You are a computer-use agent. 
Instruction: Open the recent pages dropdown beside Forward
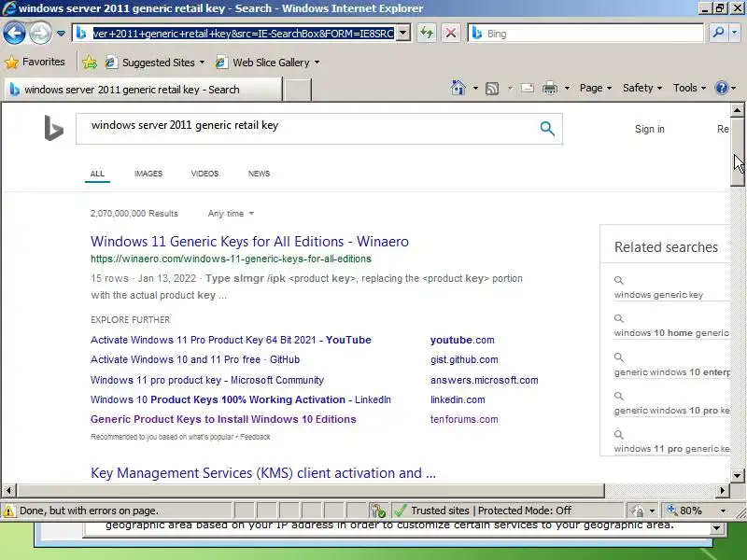[x=61, y=34]
